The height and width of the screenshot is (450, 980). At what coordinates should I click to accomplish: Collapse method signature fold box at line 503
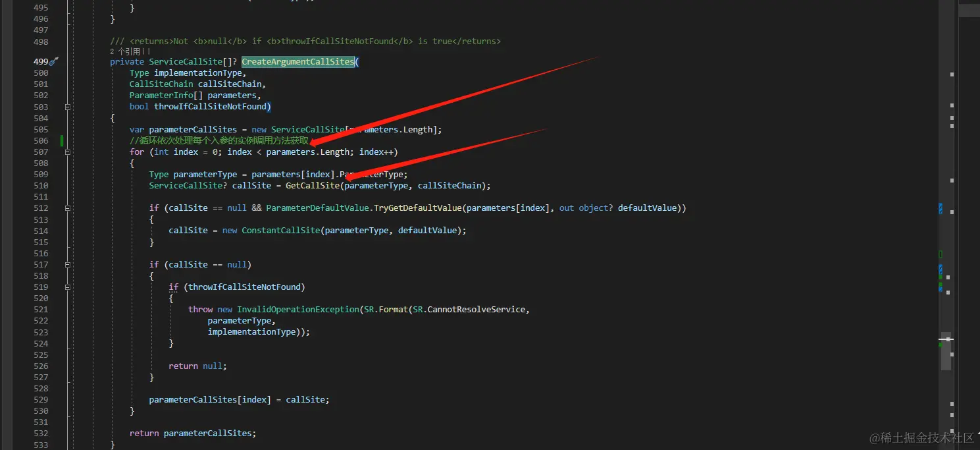(67, 107)
